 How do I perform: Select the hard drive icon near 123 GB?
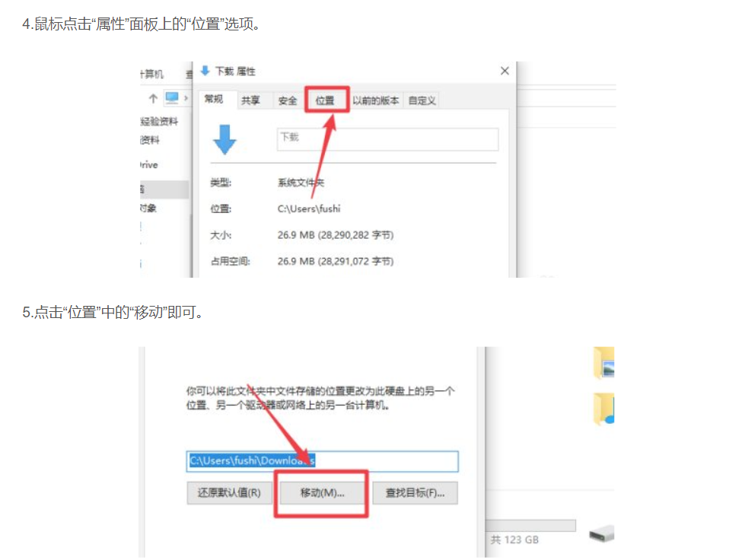click(x=602, y=533)
